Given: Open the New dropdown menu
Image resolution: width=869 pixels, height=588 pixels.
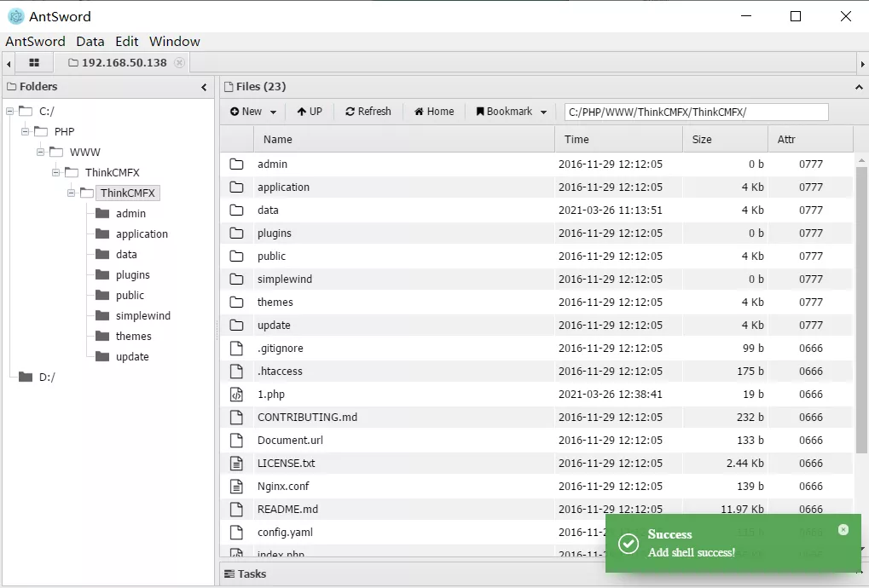Looking at the screenshot, I should click(253, 112).
